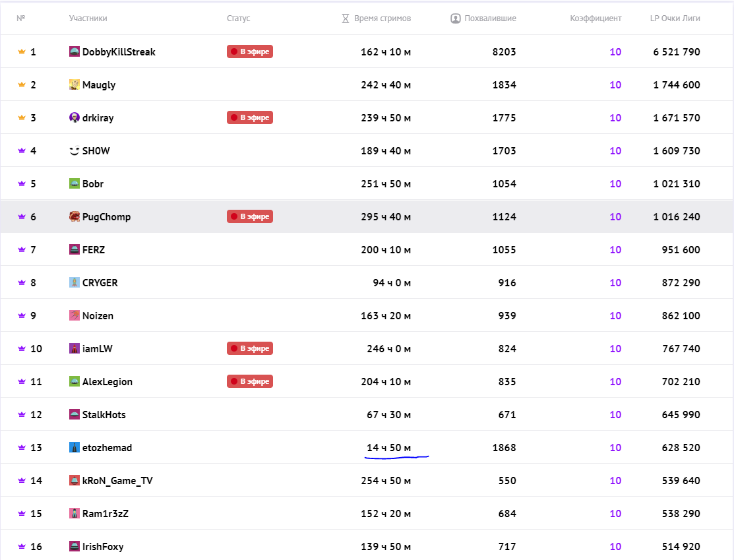This screenshot has height=560, width=734.
Task: Click drkiray's avatar icon
Action: tap(75, 117)
